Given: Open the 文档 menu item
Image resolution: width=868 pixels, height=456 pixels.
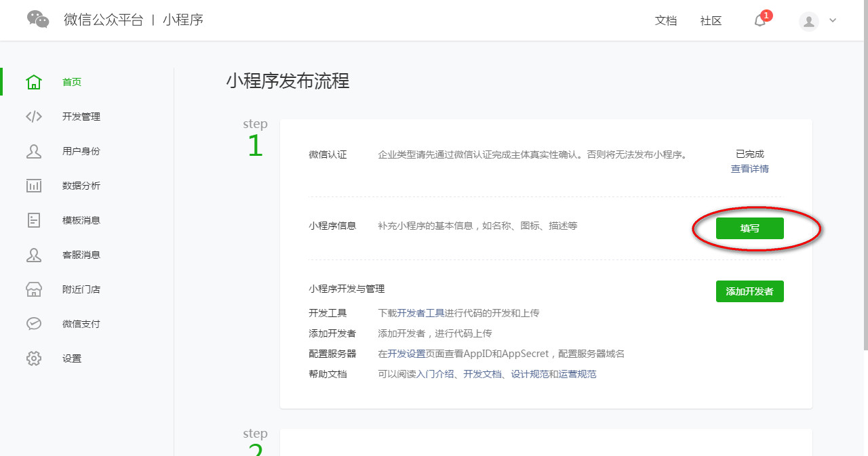Looking at the screenshot, I should click(x=666, y=21).
